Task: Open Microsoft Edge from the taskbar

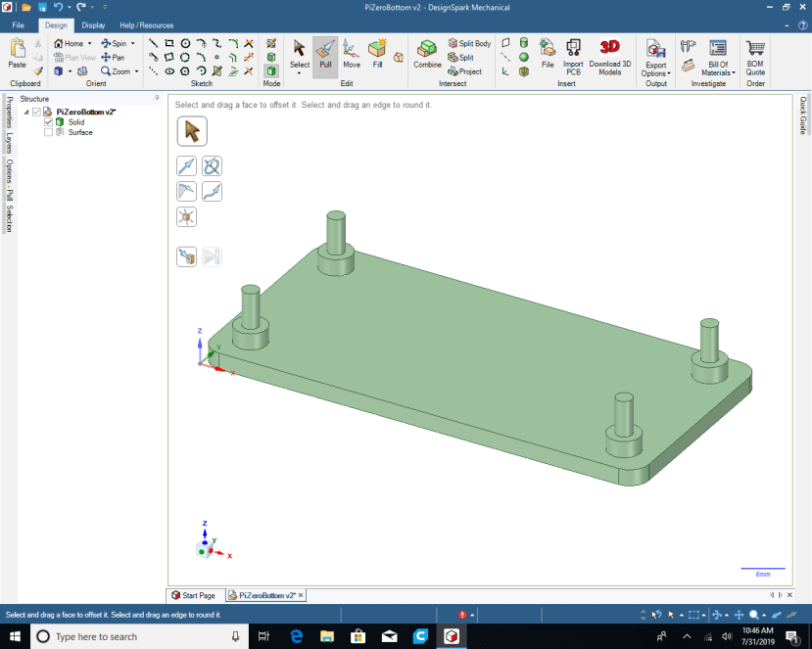Action: tap(296, 636)
